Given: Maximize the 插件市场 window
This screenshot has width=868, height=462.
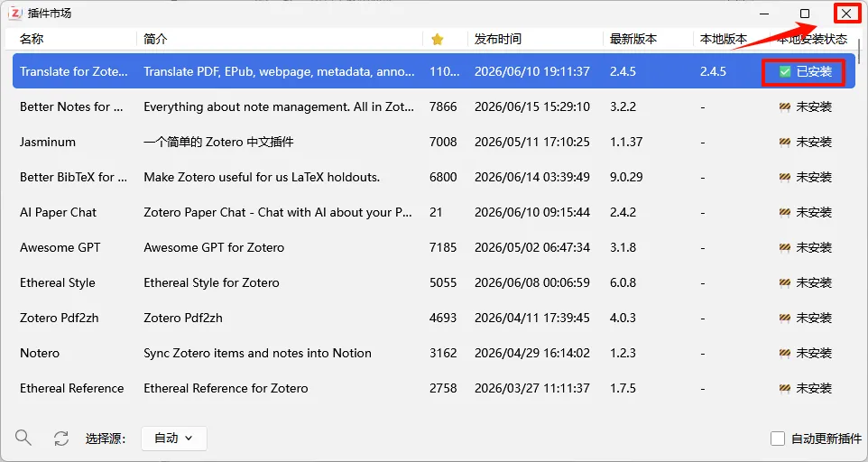Looking at the screenshot, I should click(805, 14).
